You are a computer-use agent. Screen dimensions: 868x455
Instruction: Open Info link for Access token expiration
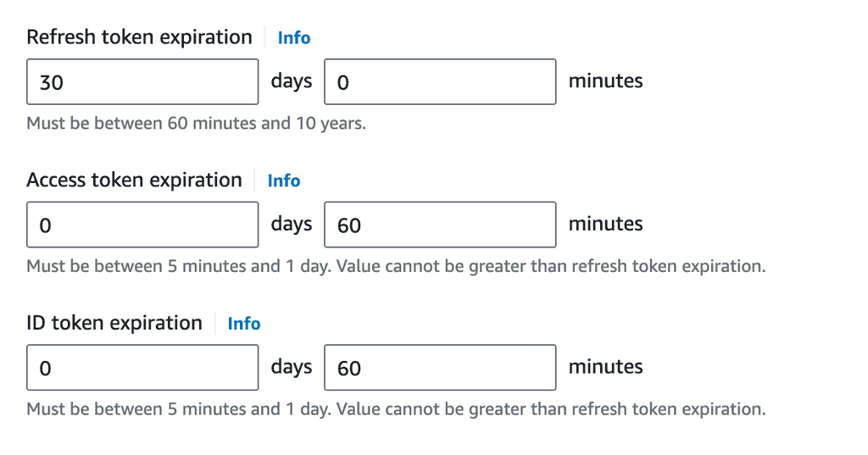click(x=284, y=181)
